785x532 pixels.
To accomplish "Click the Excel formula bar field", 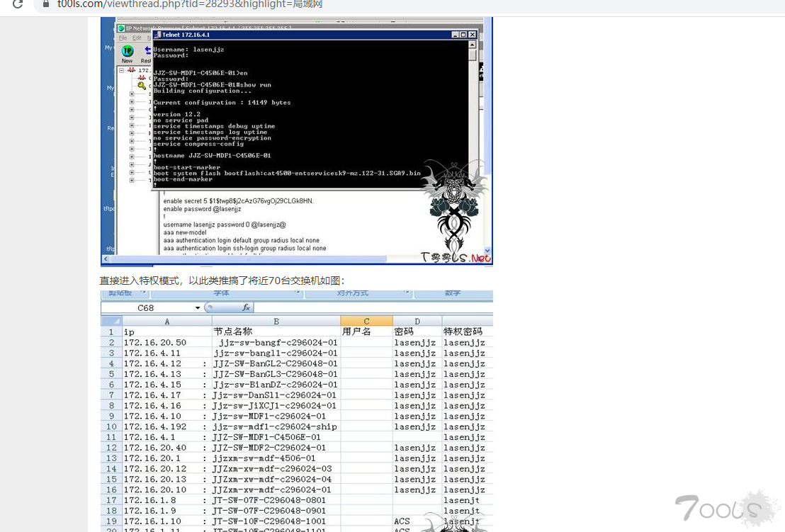I will tap(373, 307).
